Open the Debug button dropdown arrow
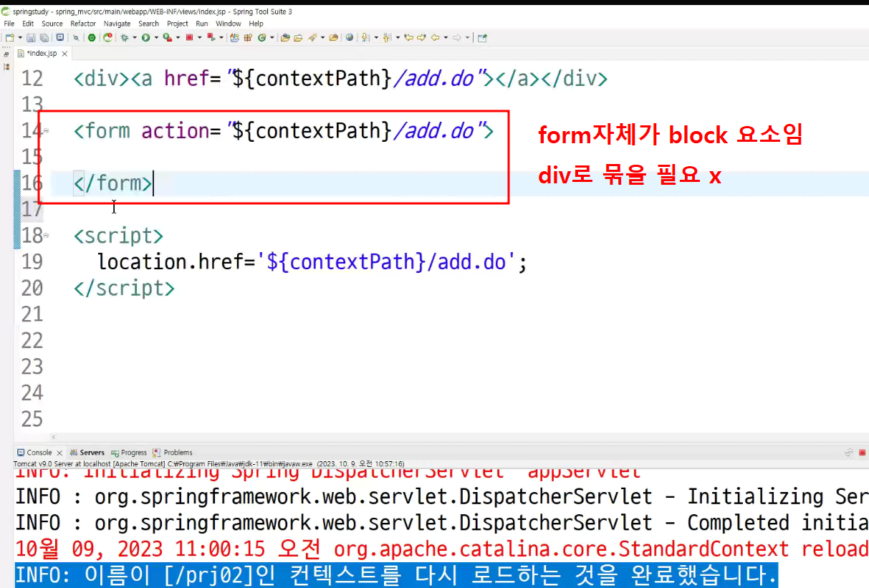 point(135,37)
